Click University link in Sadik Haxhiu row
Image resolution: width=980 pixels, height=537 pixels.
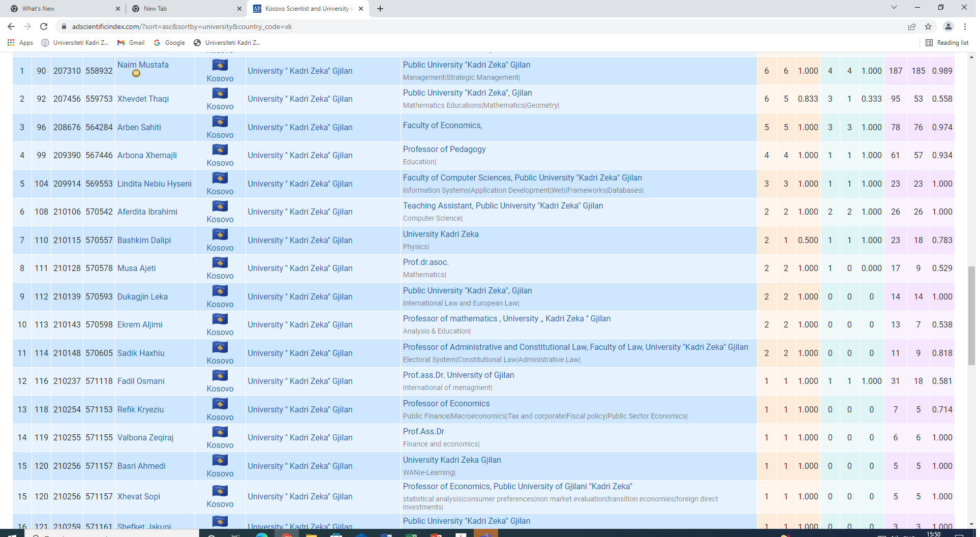pyautogui.click(x=300, y=353)
